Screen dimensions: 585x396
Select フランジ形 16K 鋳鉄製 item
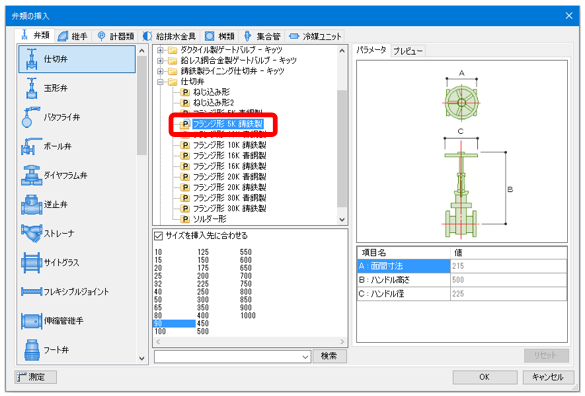tap(229, 166)
